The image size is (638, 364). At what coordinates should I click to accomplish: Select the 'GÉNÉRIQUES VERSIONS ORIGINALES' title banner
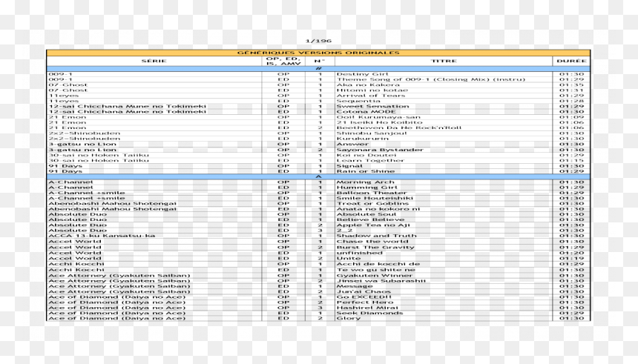point(318,53)
